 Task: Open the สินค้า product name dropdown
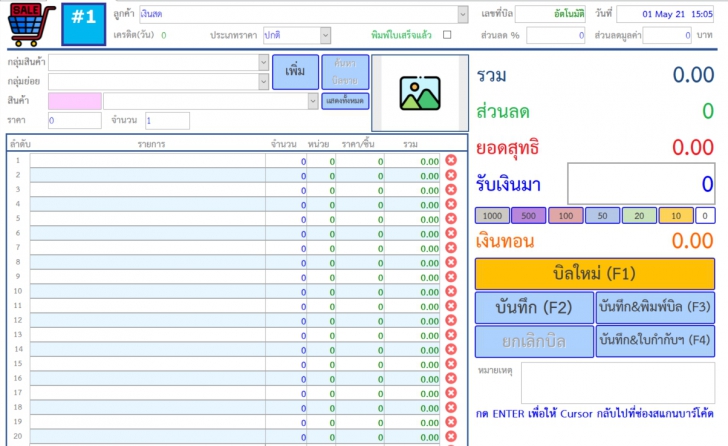313,101
